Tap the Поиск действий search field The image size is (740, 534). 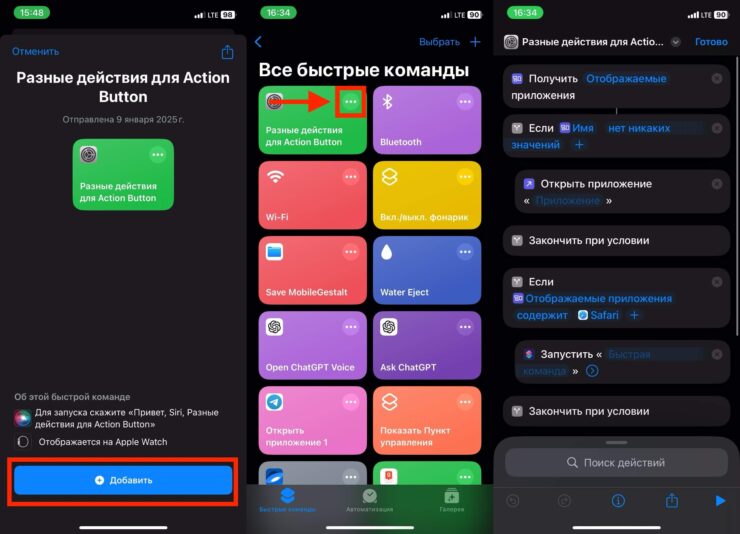click(x=615, y=462)
